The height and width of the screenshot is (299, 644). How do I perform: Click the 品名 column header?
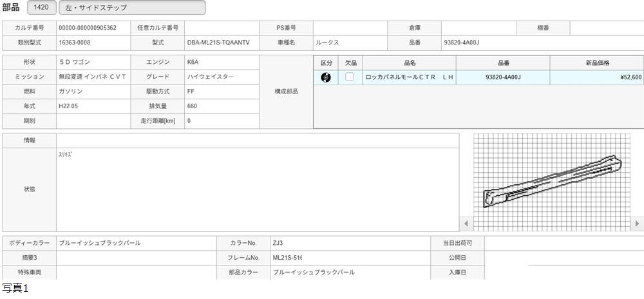point(409,63)
